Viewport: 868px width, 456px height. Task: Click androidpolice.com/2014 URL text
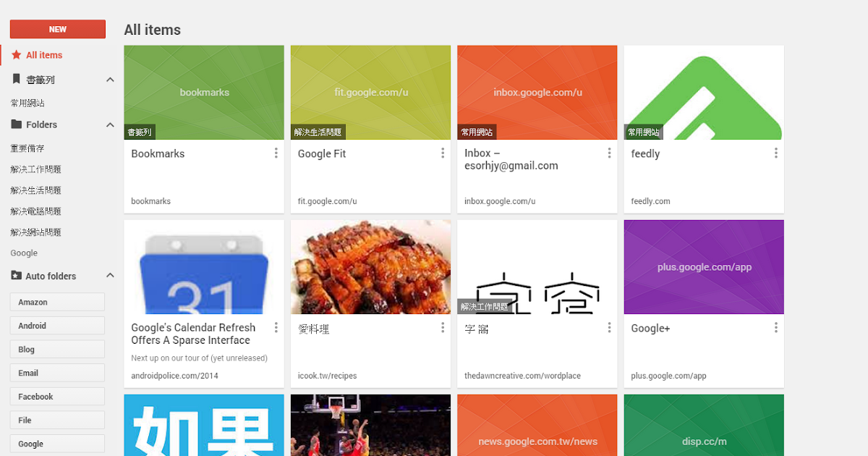click(x=174, y=376)
